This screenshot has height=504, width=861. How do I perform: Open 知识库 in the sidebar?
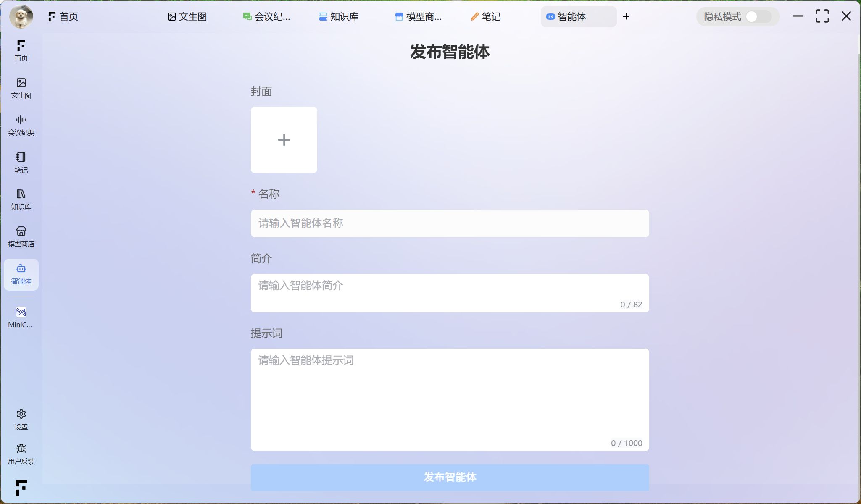pyautogui.click(x=21, y=199)
